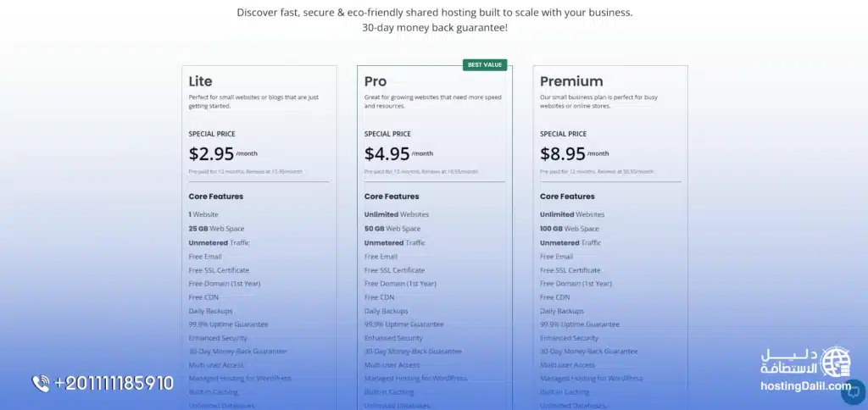
Task: Click the 25 GB Web Space feature
Action: 215,229
